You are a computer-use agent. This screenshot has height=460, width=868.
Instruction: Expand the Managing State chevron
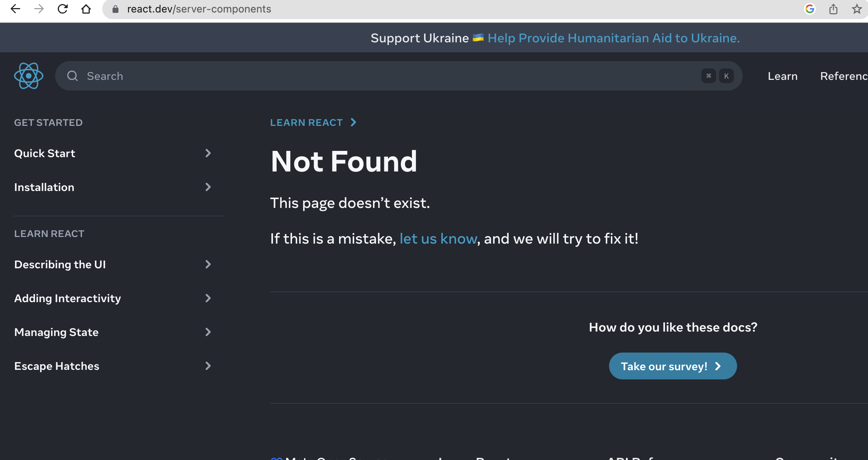click(208, 332)
